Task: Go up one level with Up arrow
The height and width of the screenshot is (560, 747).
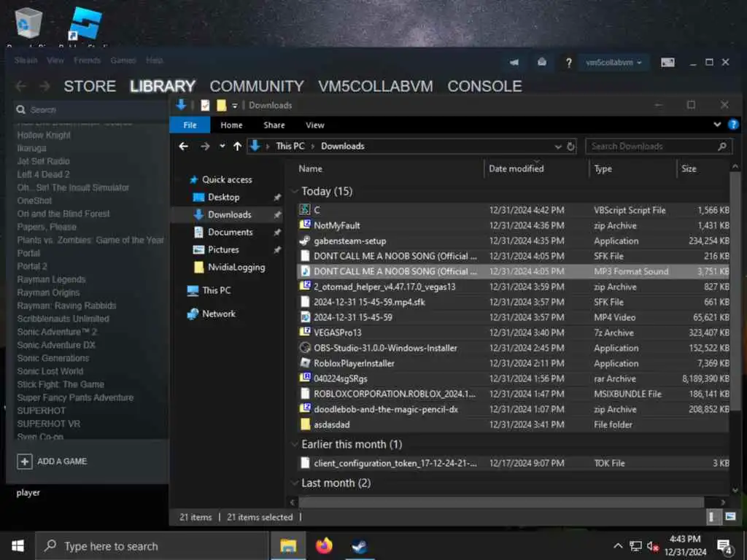Action: click(237, 146)
